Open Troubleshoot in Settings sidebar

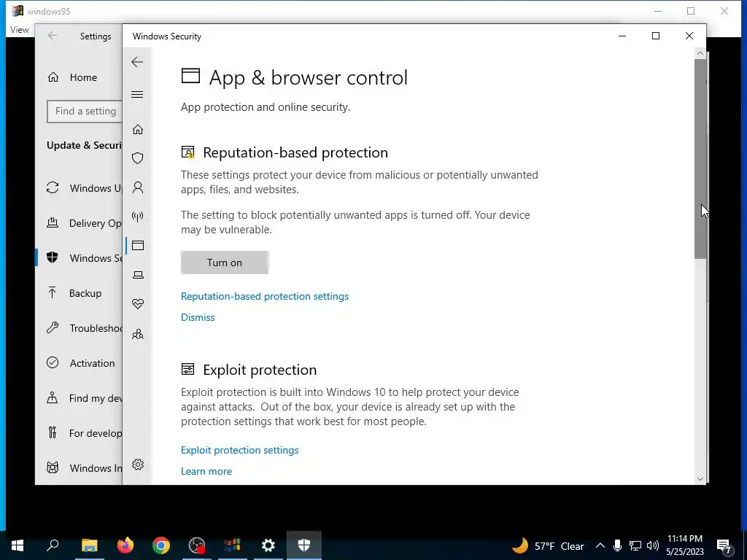coord(79,328)
